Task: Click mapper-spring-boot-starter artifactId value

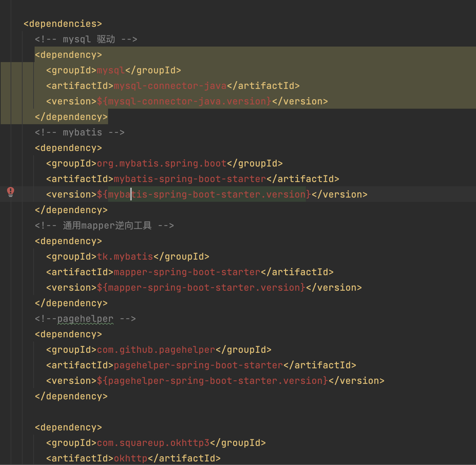Action: tap(187, 272)
